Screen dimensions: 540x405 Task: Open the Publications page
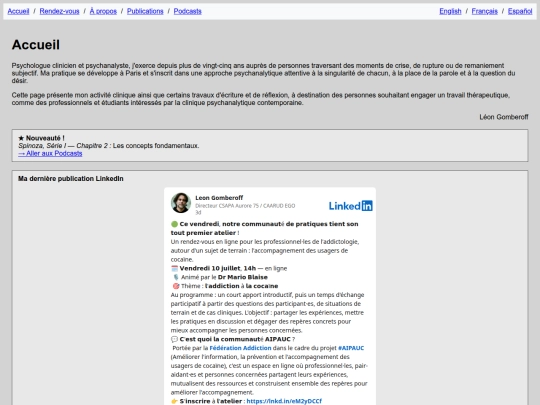click(x=145, y=11)
